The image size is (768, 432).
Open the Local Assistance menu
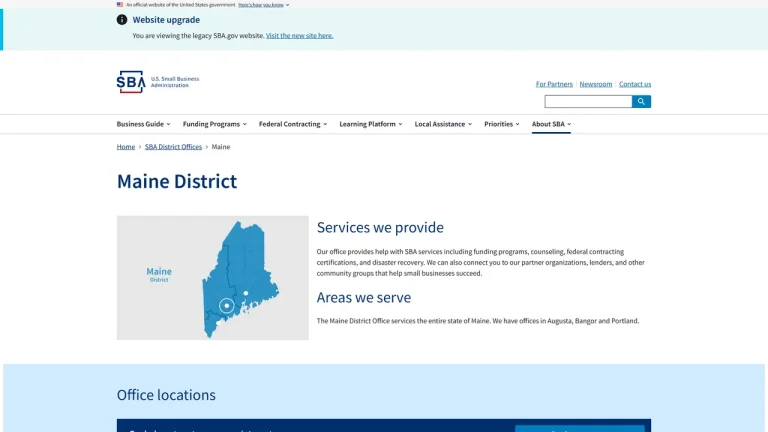(443, 124)
